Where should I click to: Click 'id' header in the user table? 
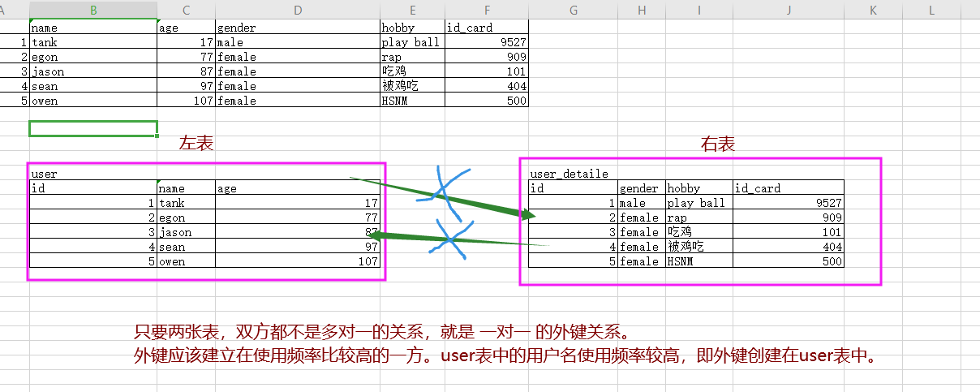coord(93,188)
